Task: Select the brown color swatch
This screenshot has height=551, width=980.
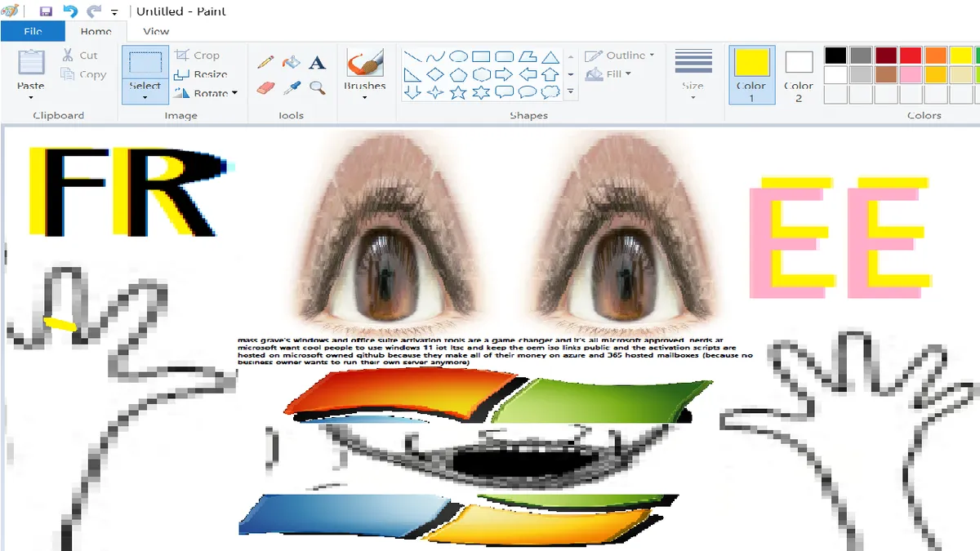Action: tap(886, 74)
